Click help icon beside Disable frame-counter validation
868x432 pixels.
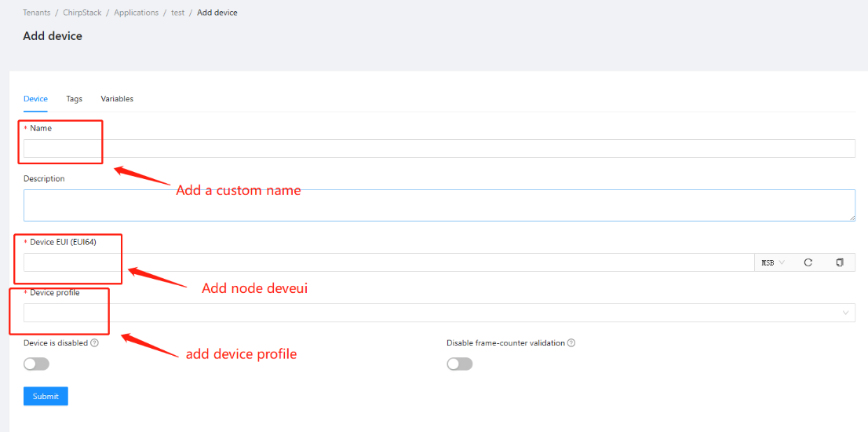click(x=571, y=343)
